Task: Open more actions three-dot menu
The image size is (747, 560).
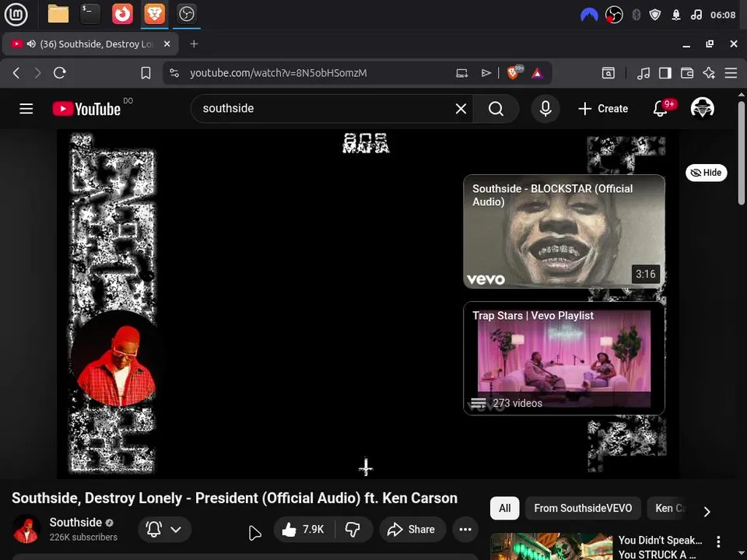Action: 465,529
